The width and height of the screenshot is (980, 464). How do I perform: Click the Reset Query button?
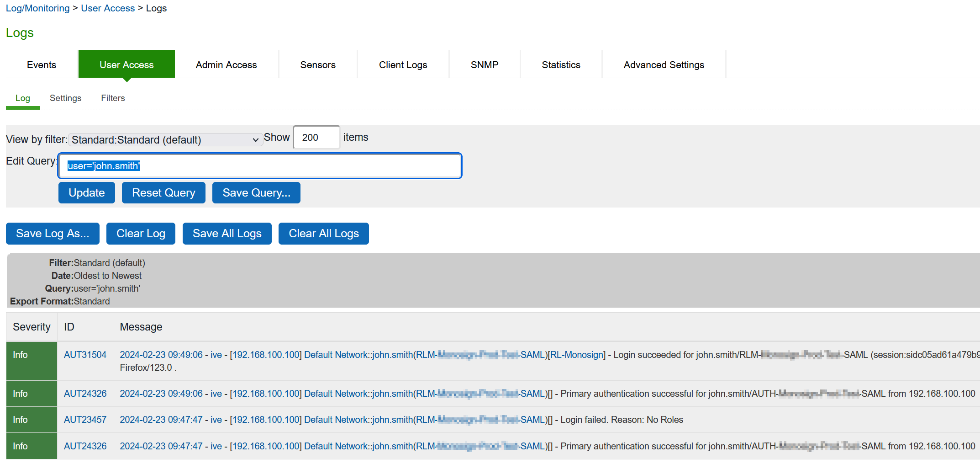point(163,193)
